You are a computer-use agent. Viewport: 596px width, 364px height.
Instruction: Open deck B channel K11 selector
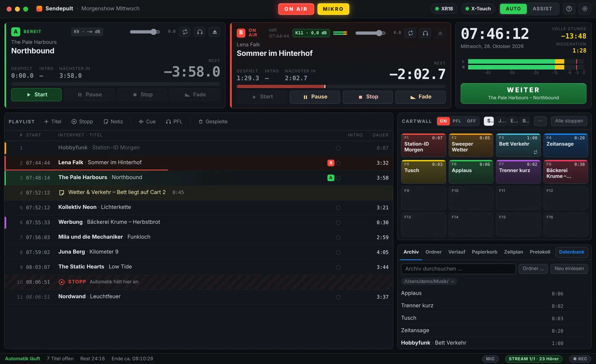[x=311, y=33]
